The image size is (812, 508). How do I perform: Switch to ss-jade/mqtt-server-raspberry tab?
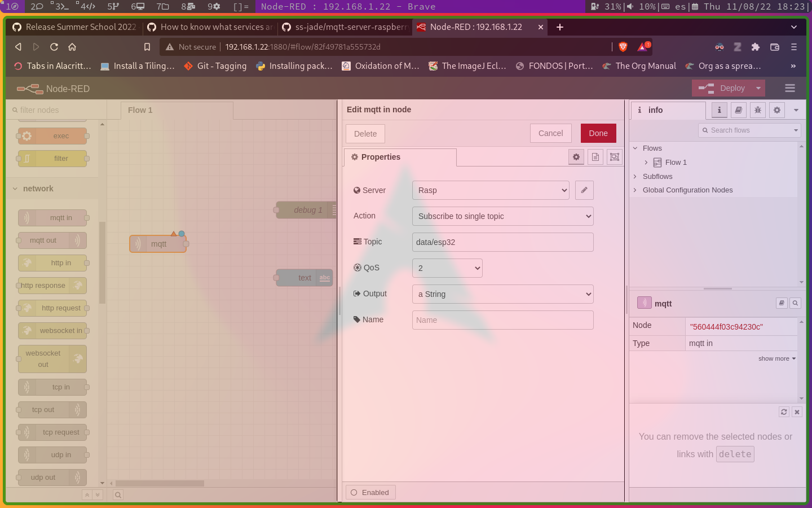point(345,27)
